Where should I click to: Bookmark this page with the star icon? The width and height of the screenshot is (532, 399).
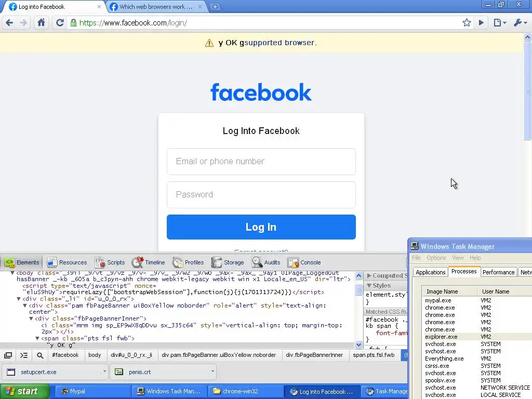click(467, 23)
